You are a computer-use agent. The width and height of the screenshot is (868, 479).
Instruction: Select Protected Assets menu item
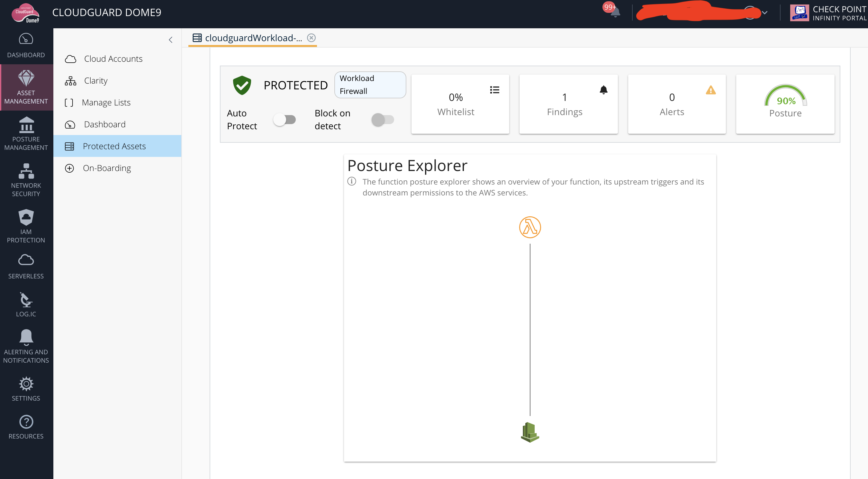pos(114,146)
